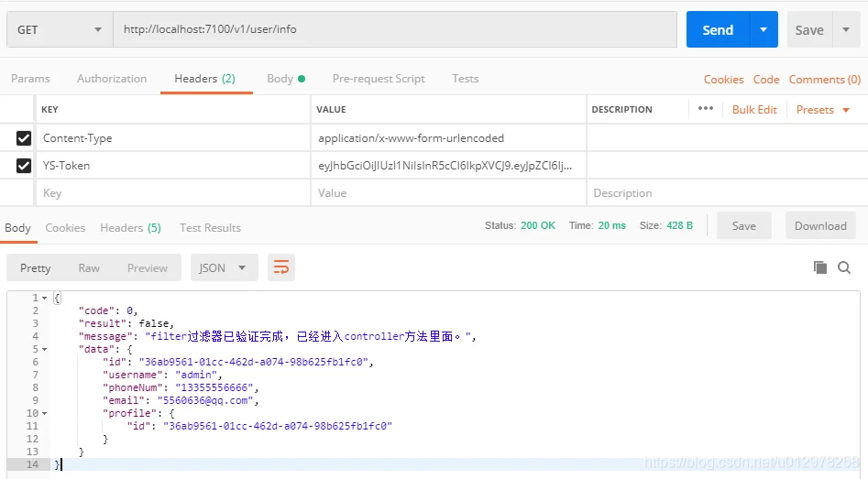Open the GET method dropdown
This screenshot has height=479, width=868.
pyautogui.click(x=60, y=29)
